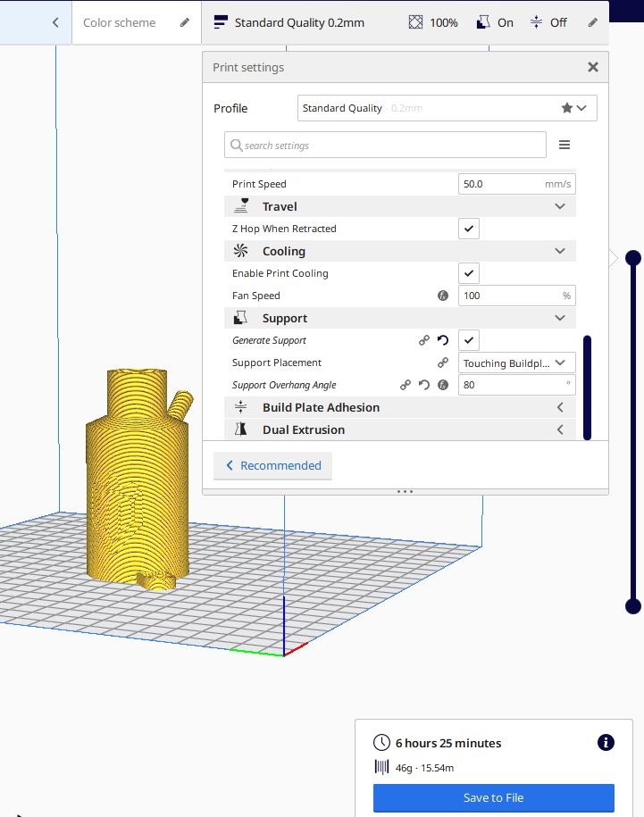
Task: Open Support Placement dropdown
Action: click(x=517, y=363)
